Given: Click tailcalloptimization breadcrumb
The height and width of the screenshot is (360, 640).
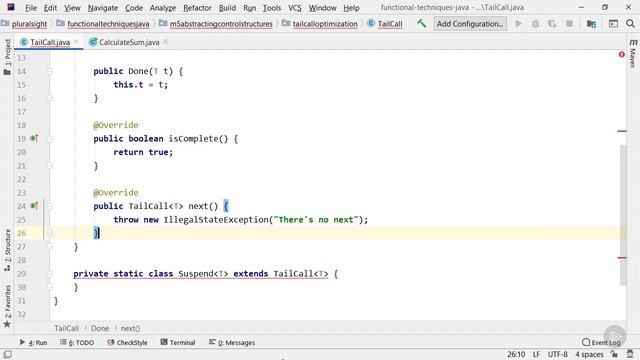Looking at the screenshot, I should point(325,24).
